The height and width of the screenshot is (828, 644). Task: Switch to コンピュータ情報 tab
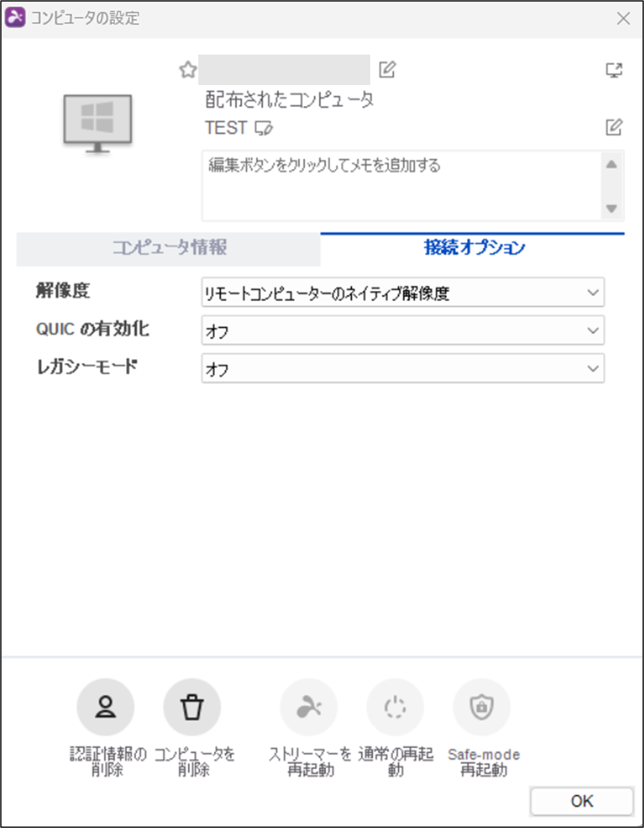[168, 249]
